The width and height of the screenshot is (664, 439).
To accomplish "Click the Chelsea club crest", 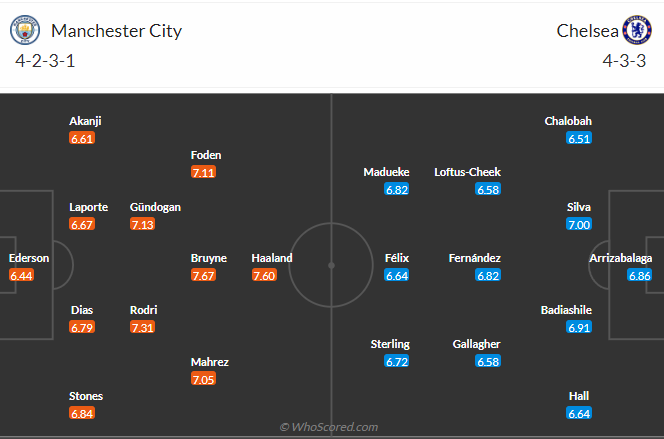I will click(x=636, y=30).
